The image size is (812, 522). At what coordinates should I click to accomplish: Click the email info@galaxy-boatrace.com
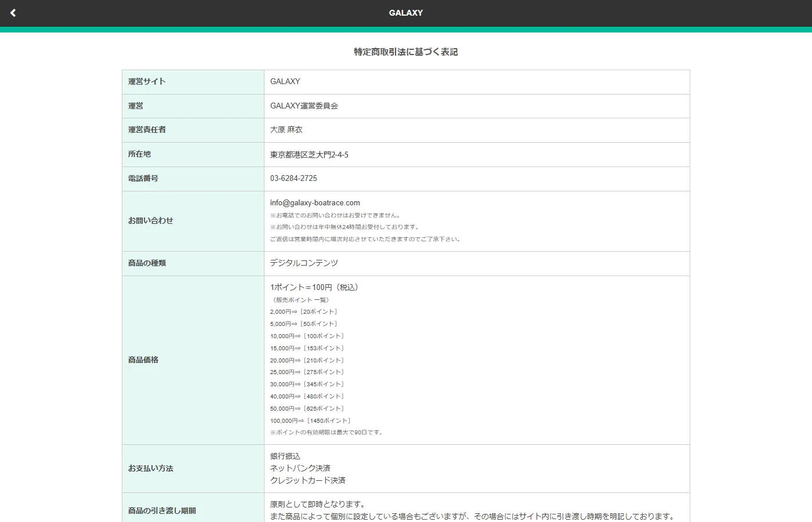click(x=315, y=203)
